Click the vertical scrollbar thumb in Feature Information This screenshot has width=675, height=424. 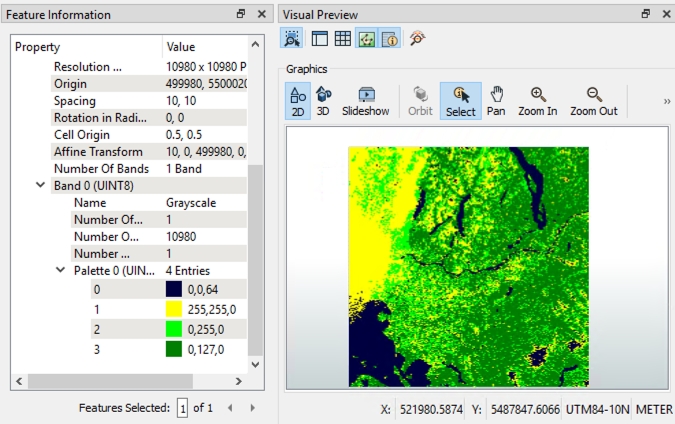pos(255,260)
